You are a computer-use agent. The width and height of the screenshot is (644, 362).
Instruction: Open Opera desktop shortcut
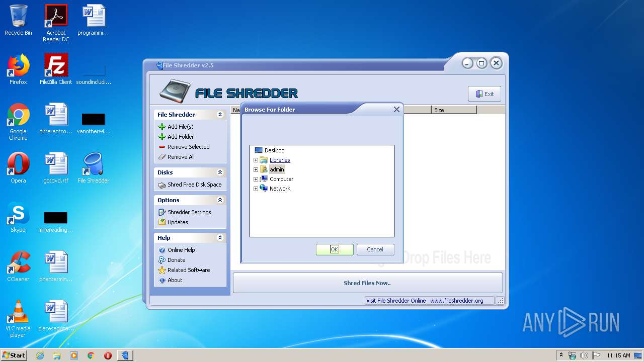(18, 168)
